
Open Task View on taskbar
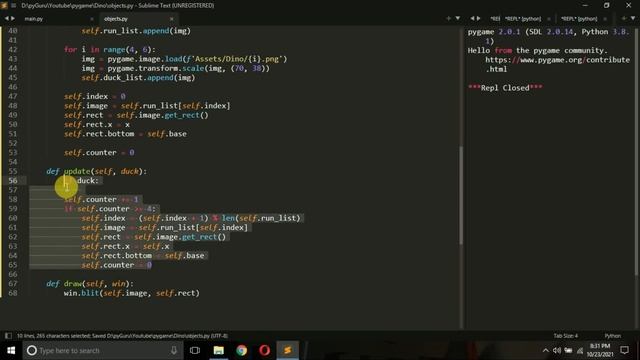point(195,350)
